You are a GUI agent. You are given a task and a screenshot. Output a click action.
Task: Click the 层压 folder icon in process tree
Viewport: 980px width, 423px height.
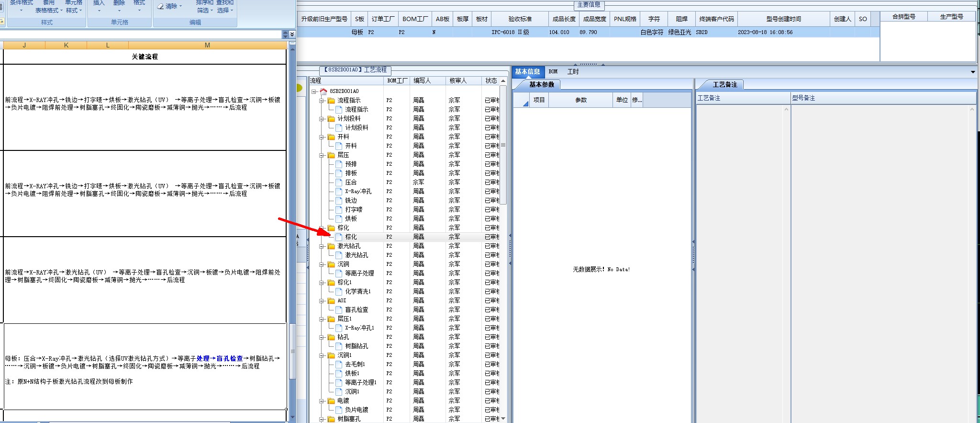point(331,155)
